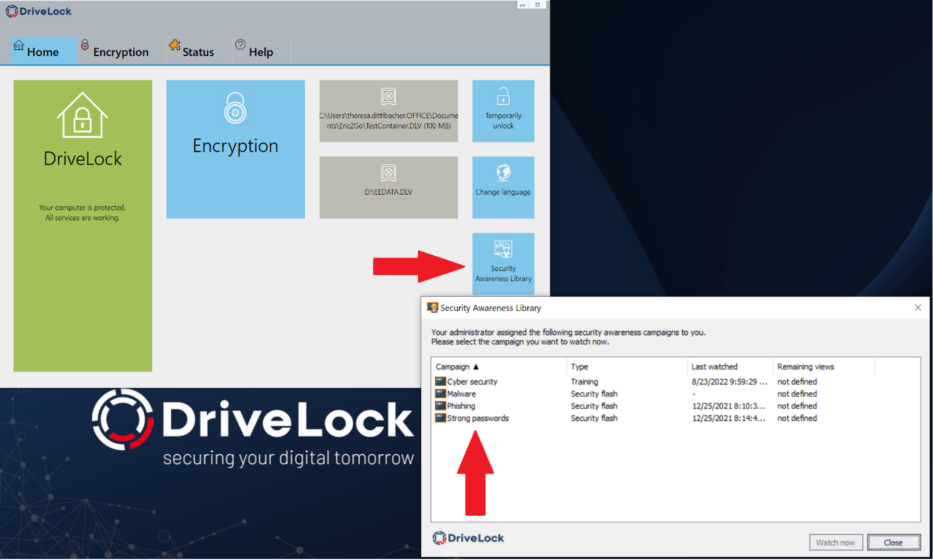Sort by the Type column header
933x560 pixels.
[x=627, y=366]
